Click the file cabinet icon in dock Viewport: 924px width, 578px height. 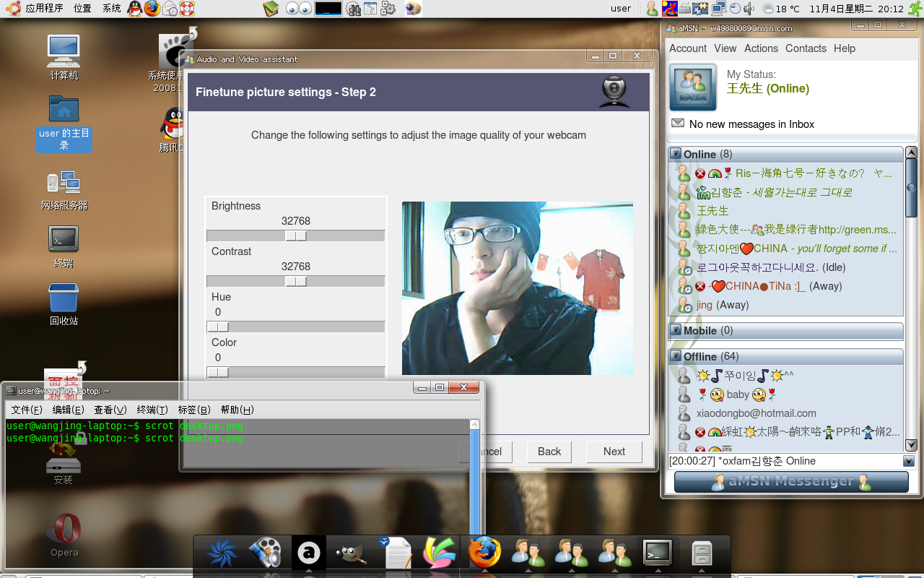(x=702, y=553)
